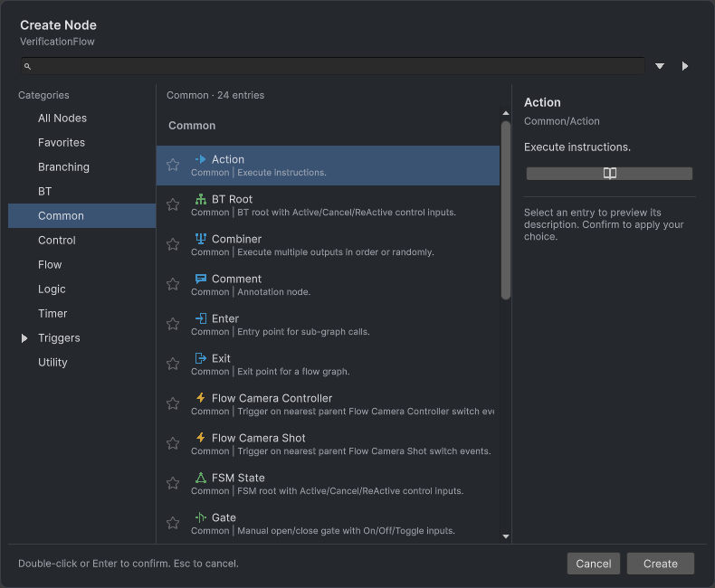Toggle the FSM State favorite star
The width and height of the screenshot is (715, 588).
(173, 483)
